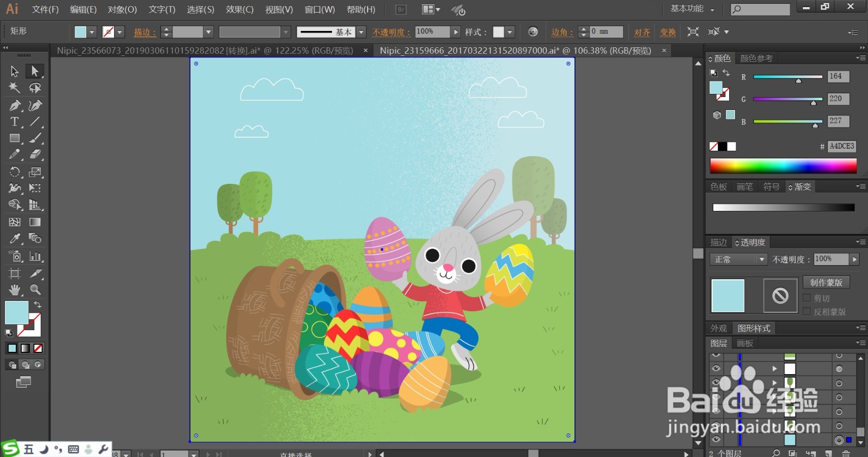Select the Gradient tool
Viewport: 868px width, 457px height.
(x=35, y=222)
